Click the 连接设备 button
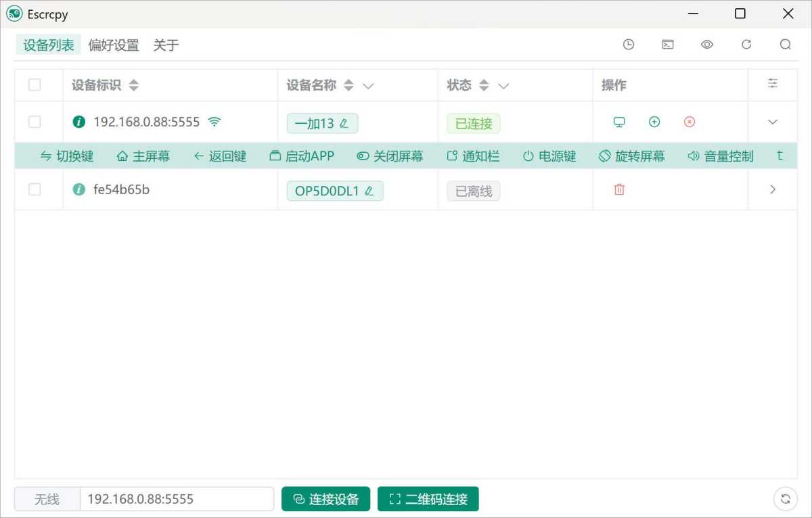Screen dimensions: 812x518 [325, 498]
